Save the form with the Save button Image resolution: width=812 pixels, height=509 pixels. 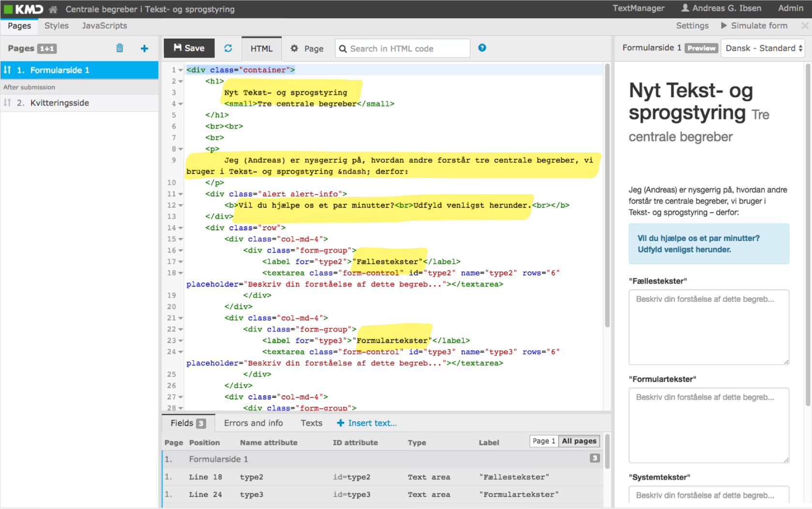189,48
